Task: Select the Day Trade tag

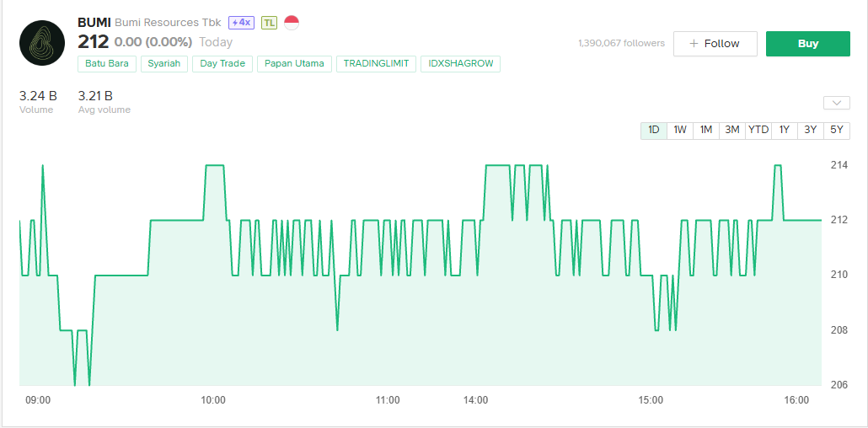Action: point(222,64)
